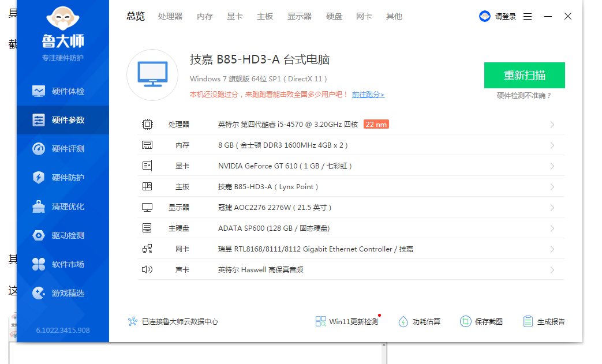The image size is (602, 364).
Task: Click the 保存截图 crop icon
Action: pyautogui.click(x=465, y=321)
